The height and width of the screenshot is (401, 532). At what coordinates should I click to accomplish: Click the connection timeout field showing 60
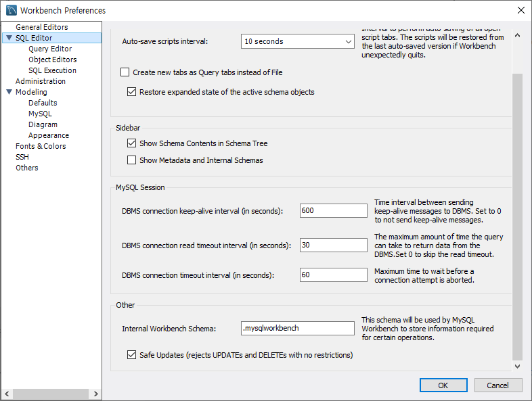[x=334, y=275]
